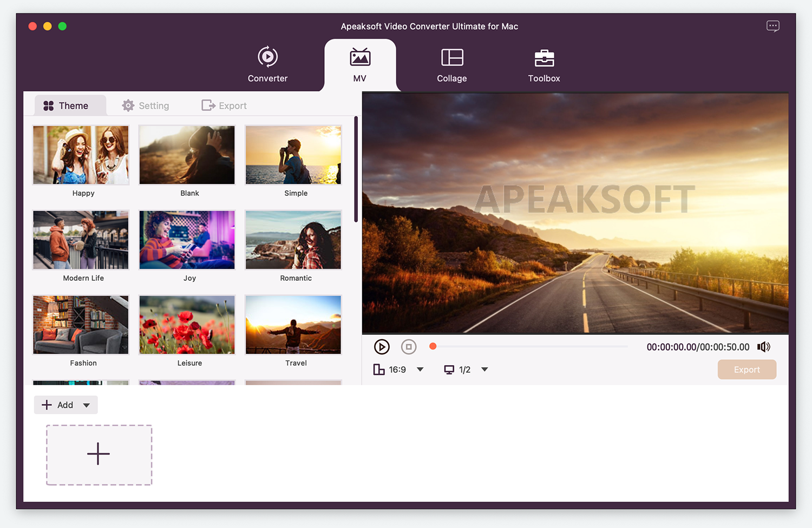Click the dashed plus box to add media
This screenshot has width=812, height=528.
tap(99, 454)
